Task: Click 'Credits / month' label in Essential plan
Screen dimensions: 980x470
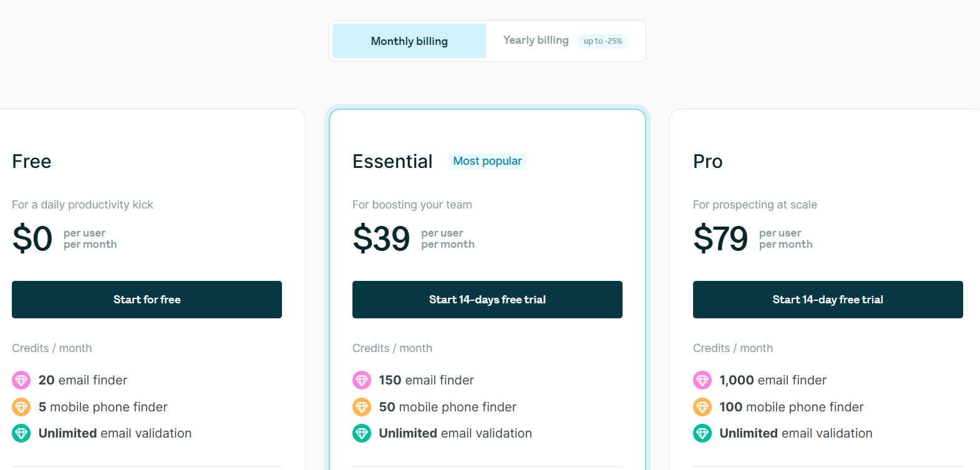Action: (392, 348)
